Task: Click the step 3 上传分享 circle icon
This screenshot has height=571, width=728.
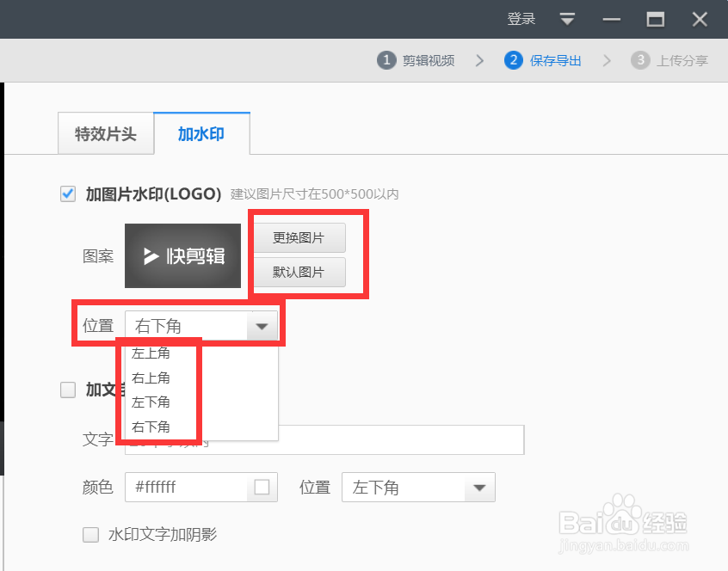Action: [x=640, y=60]
